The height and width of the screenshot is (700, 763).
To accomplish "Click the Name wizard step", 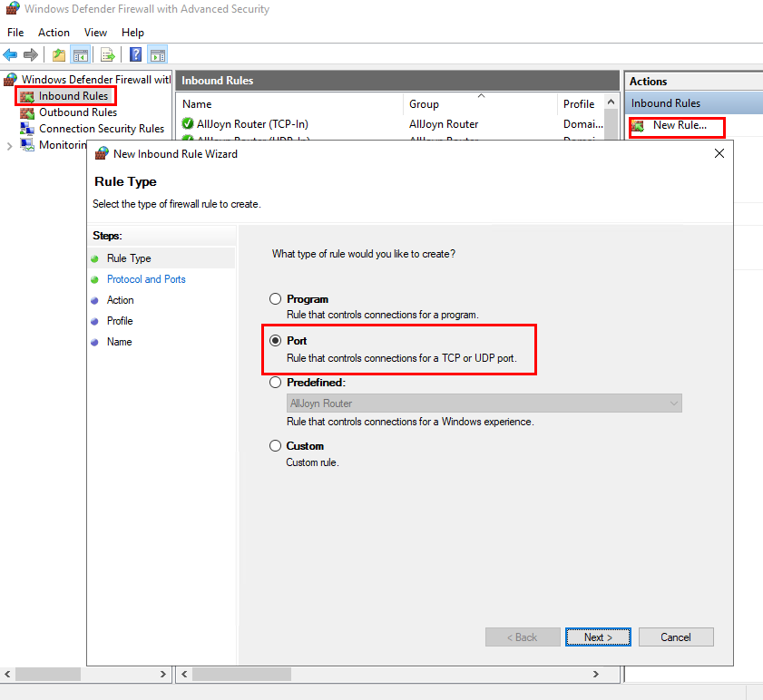I will [119, 342].
